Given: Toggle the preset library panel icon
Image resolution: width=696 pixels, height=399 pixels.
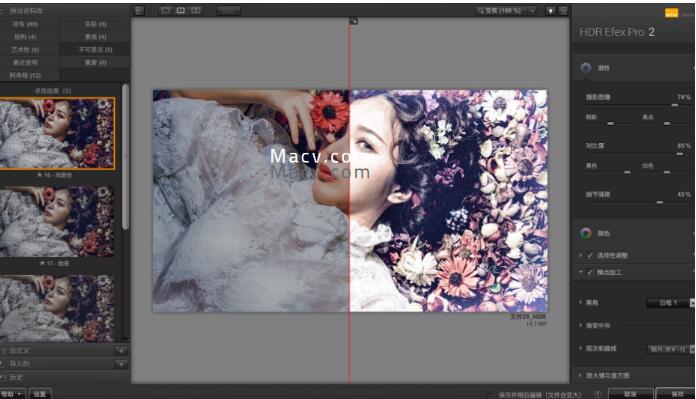Looking at the screenshot, I should tap(139, 10).
